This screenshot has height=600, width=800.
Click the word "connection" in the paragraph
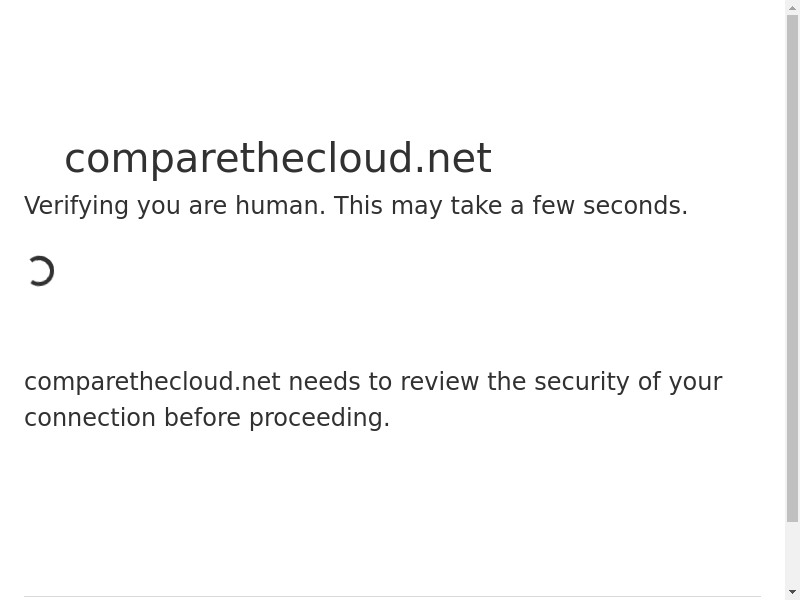90,418
